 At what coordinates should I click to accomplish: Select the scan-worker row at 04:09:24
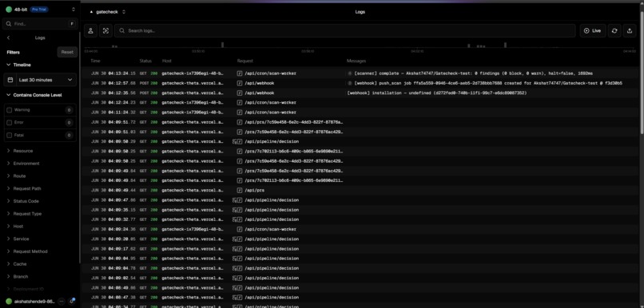point(360,229)
